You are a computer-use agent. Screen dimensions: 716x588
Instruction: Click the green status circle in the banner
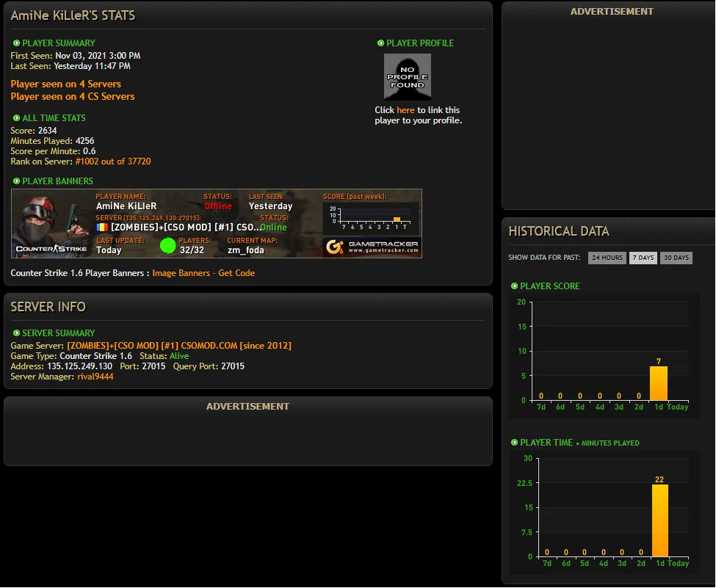[167, 246]
